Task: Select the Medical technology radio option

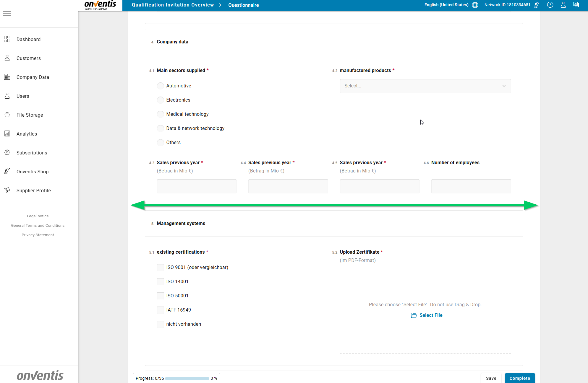Action: pos(161,114)
